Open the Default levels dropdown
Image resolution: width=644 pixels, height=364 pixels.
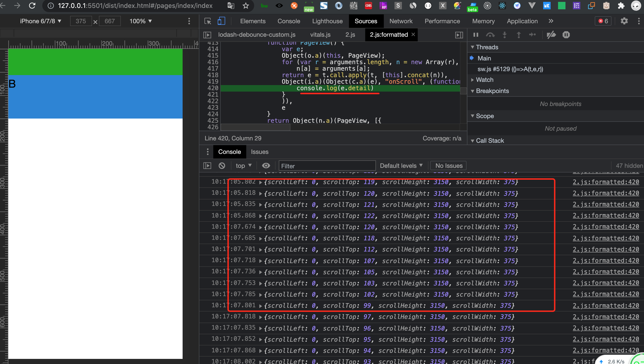tap(401, 165)
